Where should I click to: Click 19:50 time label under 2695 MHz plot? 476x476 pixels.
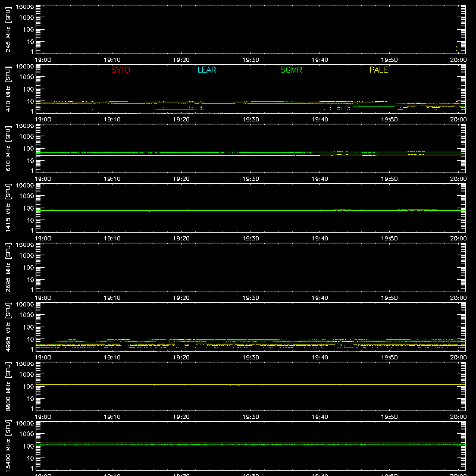coord(389,298)
